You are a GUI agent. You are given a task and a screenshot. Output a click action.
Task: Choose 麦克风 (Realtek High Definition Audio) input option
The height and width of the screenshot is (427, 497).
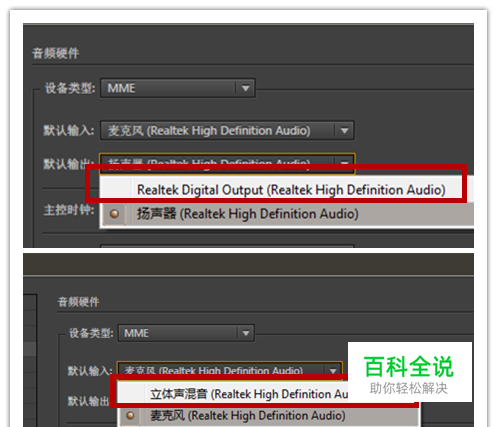269,416
